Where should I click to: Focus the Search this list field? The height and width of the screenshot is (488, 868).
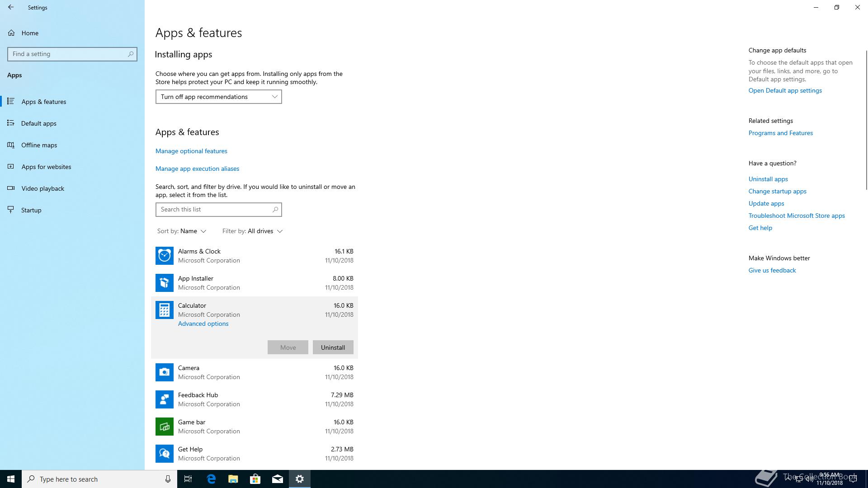219,210
